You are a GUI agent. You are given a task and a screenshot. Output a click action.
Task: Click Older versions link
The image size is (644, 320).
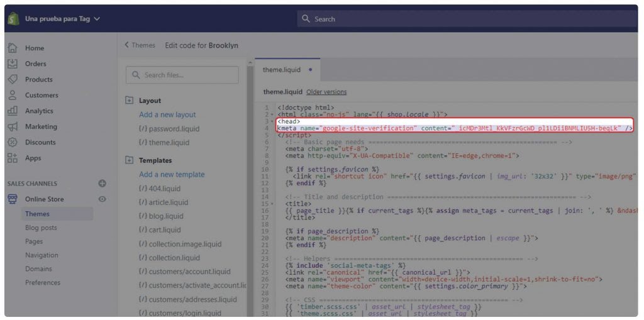tap(326, 92)
